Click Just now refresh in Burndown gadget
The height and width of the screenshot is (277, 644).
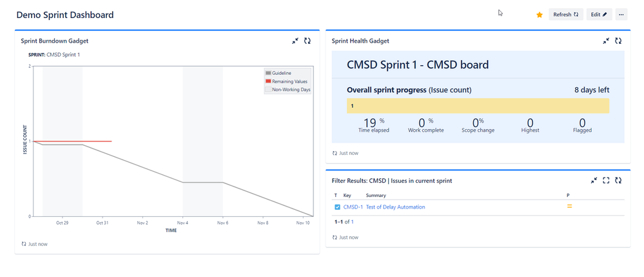(x=35, y=244)
